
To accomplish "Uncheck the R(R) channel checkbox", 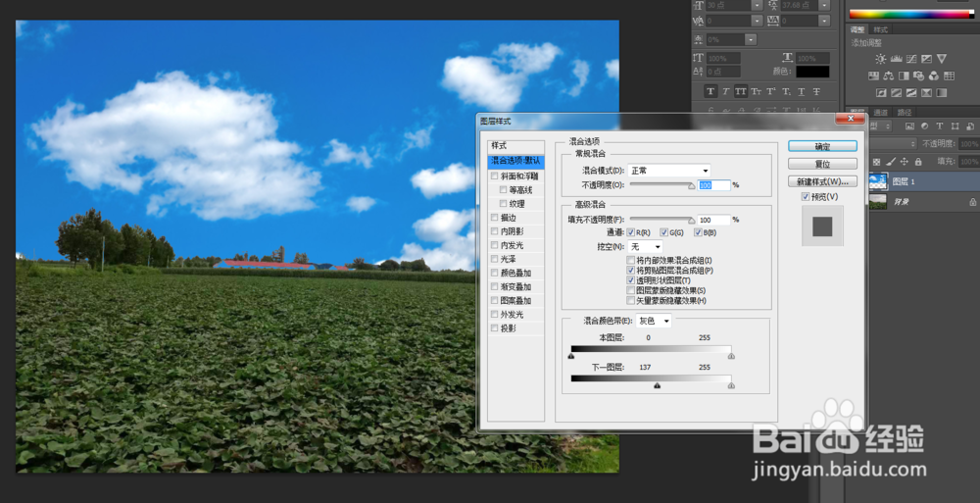I will pyautogui.click(x=630, y=232).
